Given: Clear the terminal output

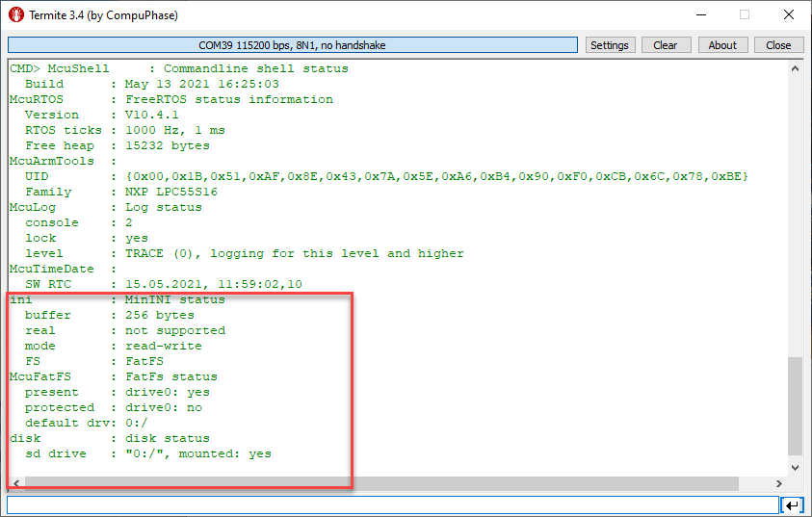Looking at the screenshot, I should (666, 45).
